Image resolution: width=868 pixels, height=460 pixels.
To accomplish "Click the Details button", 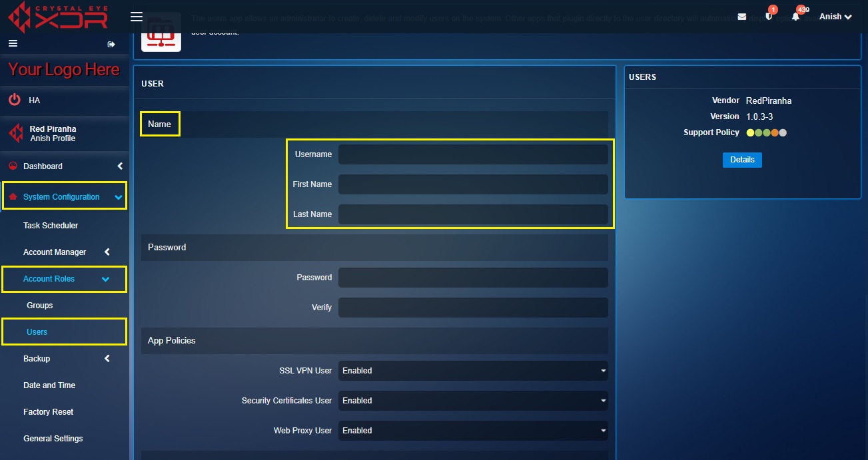I will point(742,160).
